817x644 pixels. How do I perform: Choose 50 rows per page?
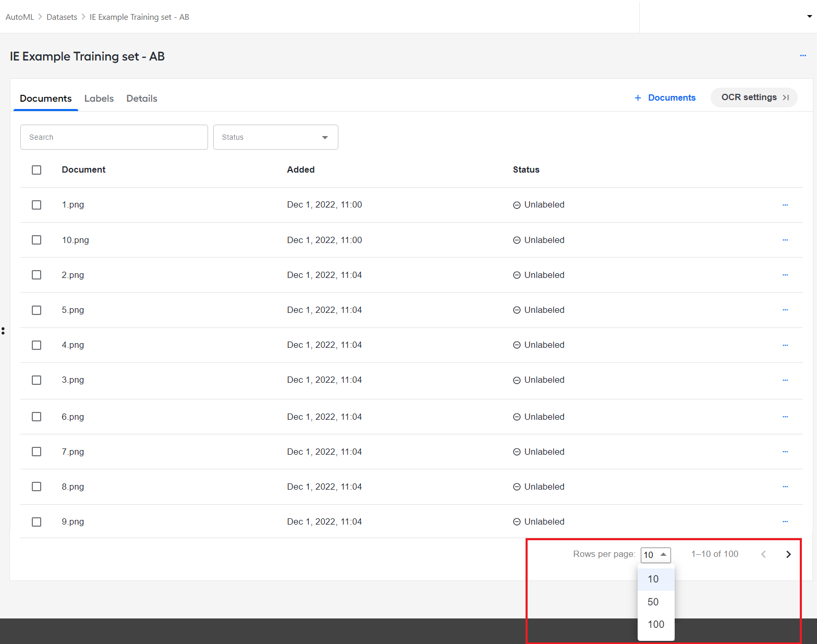pos(656,602)
